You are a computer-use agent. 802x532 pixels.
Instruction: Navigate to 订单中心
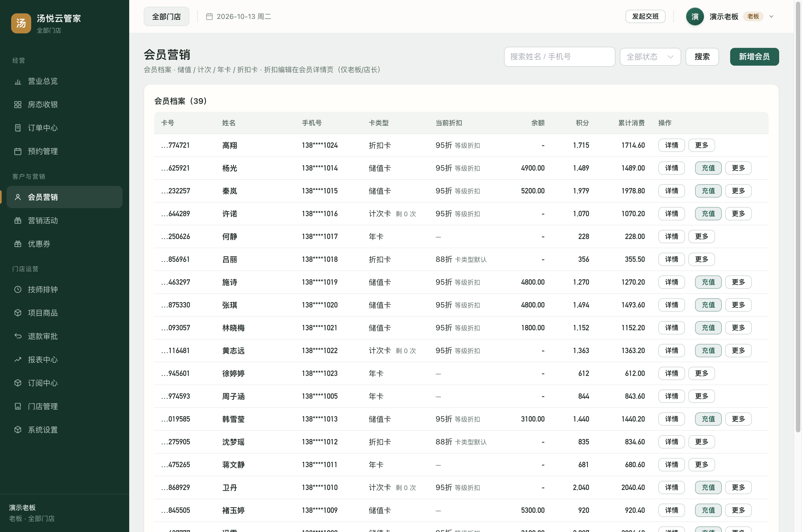click(65, 128)
